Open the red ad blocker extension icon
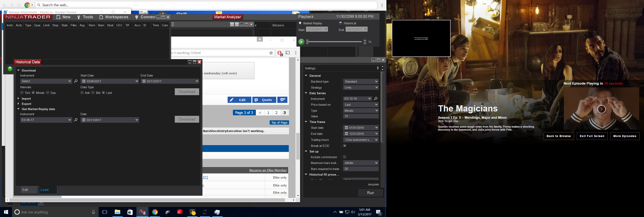644x217 pixels. (280, 53)
